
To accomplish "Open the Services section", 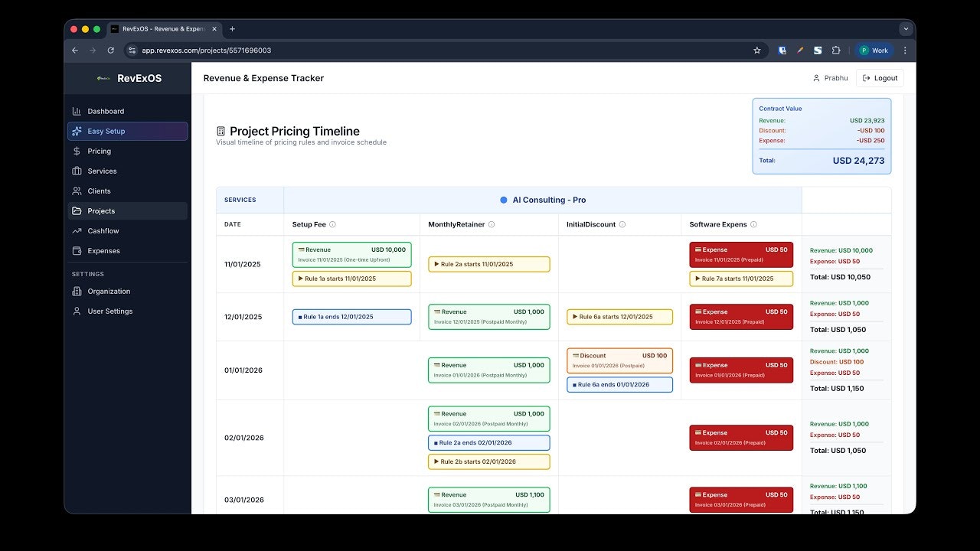I will pos(127,171).
